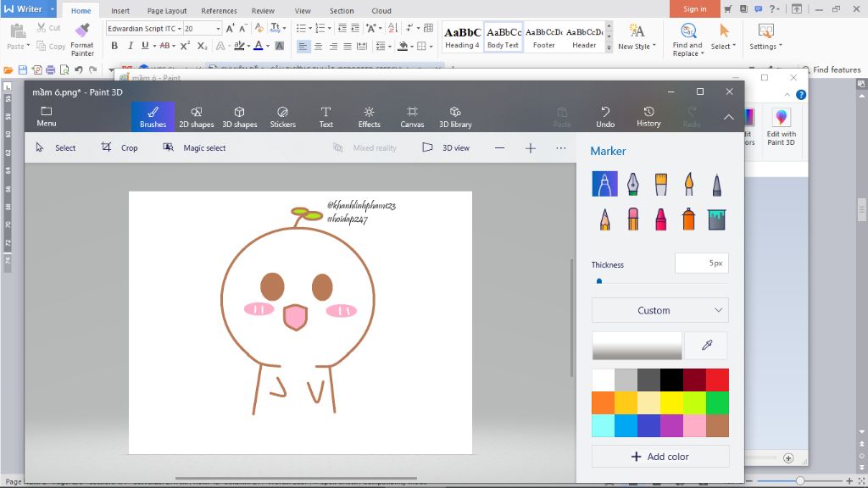Select the Fill bucket tool
Viewport: 868px width, 488px height.
[x=716, y=219]
